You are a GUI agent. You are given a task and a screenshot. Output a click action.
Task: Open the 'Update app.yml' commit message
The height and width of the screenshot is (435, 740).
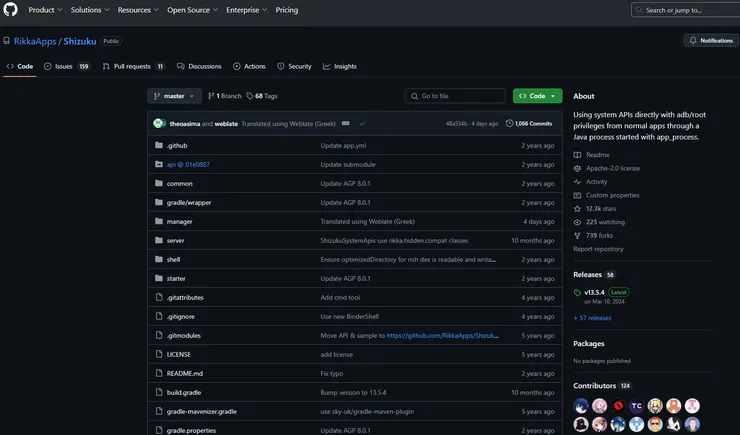(x=343, y=145)
